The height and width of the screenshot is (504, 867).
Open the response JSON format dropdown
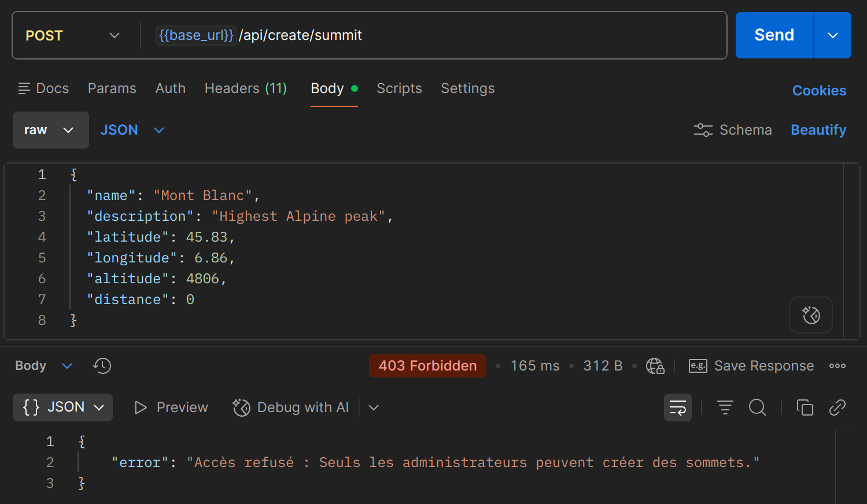(62, 407)
